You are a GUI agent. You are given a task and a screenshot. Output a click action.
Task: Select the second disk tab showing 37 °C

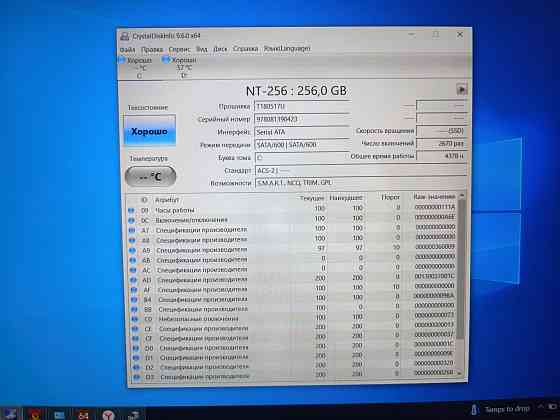pyautogui.click(x=180, y=67)
